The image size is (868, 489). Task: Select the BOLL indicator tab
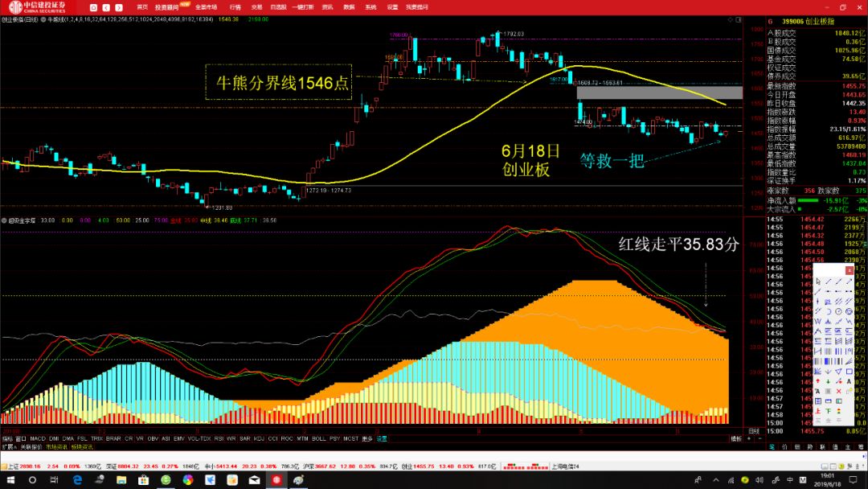click(318, 438)
